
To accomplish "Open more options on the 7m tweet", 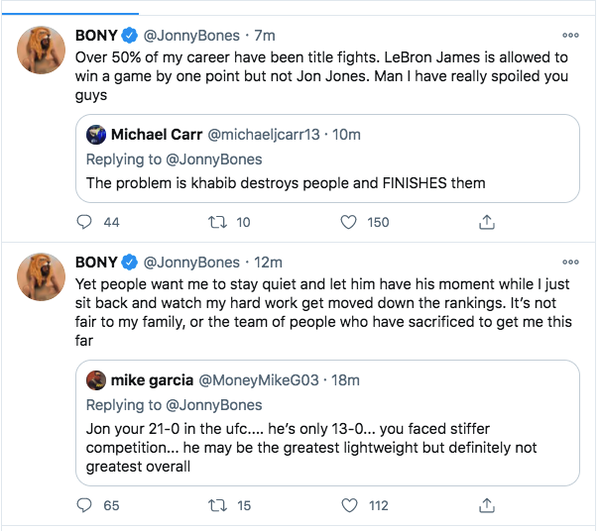I will (571, 34).
